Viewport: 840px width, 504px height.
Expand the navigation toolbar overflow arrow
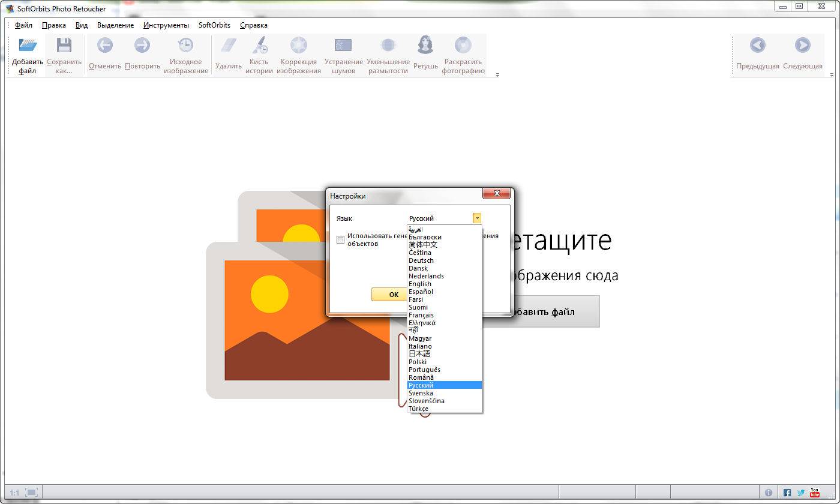coord(832,75)
